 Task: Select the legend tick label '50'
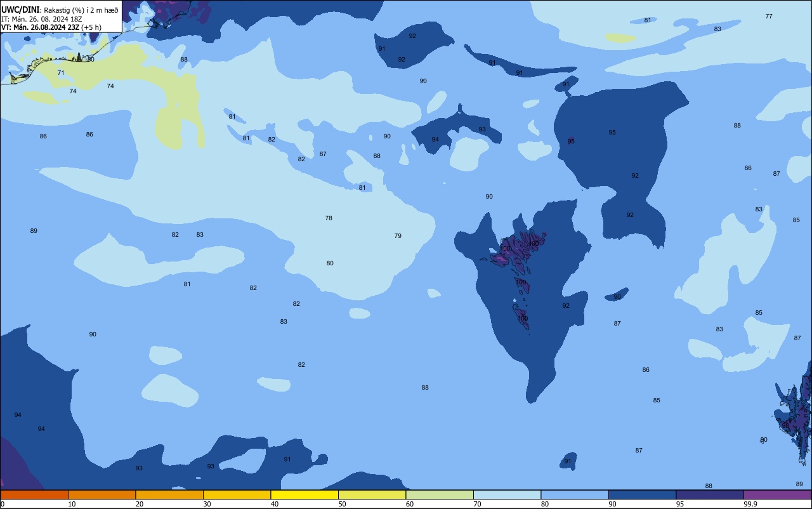pyautogui.click(x=342, y=504)
